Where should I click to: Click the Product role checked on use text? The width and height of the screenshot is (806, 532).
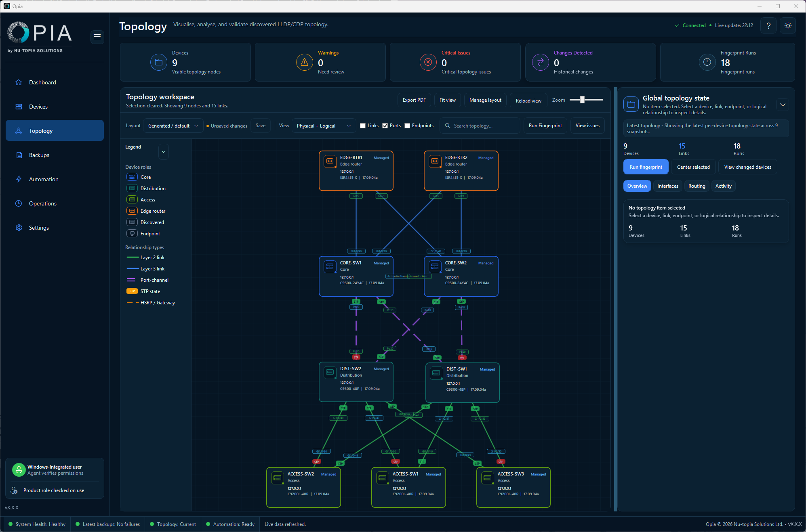tap(54, 490)
